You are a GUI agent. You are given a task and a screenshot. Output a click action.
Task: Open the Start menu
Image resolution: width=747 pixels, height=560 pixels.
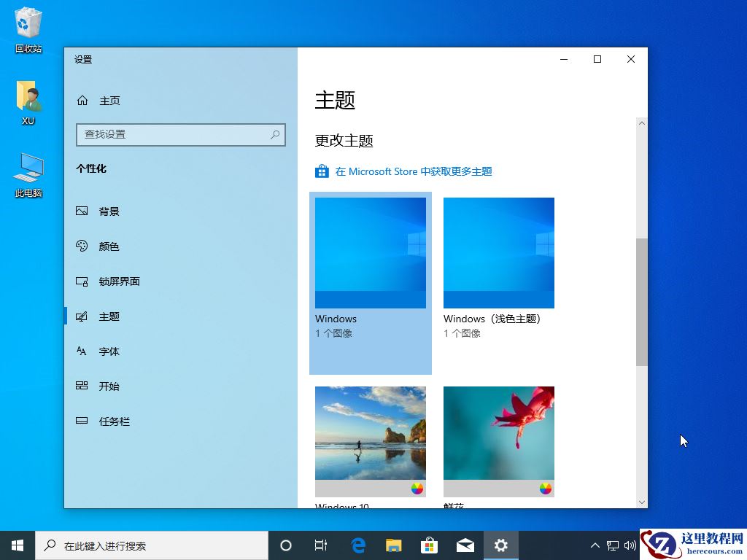coord(17,545)
